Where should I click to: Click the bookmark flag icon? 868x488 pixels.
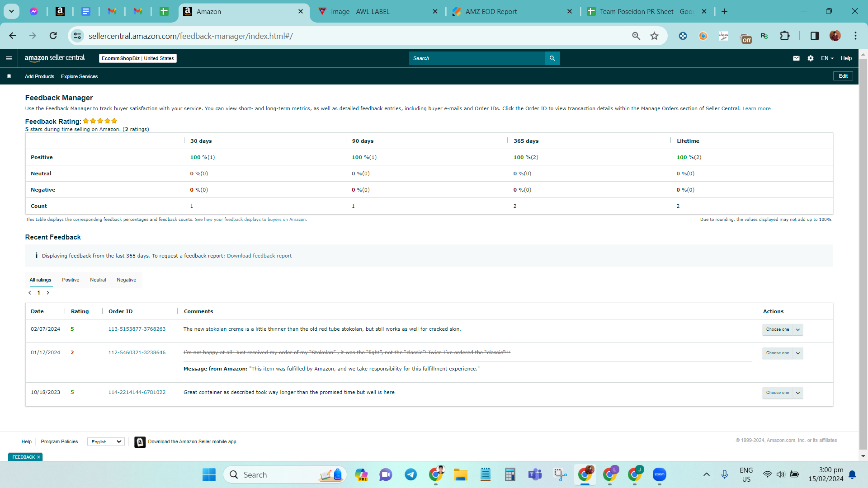(9, 76)
